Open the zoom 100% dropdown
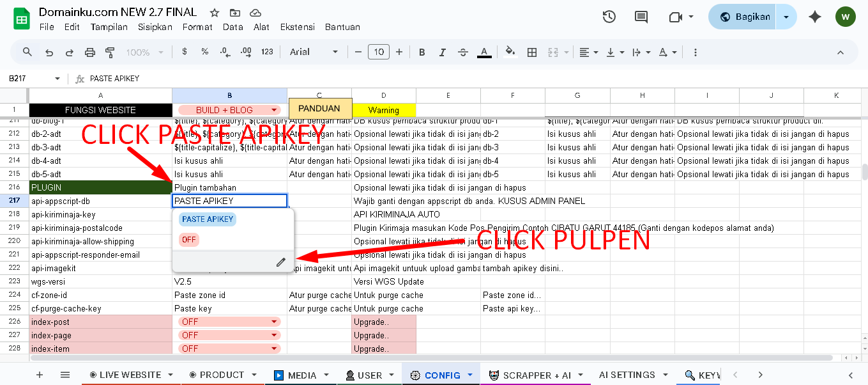This screenshot has width=868, height=385. point(144,52)
